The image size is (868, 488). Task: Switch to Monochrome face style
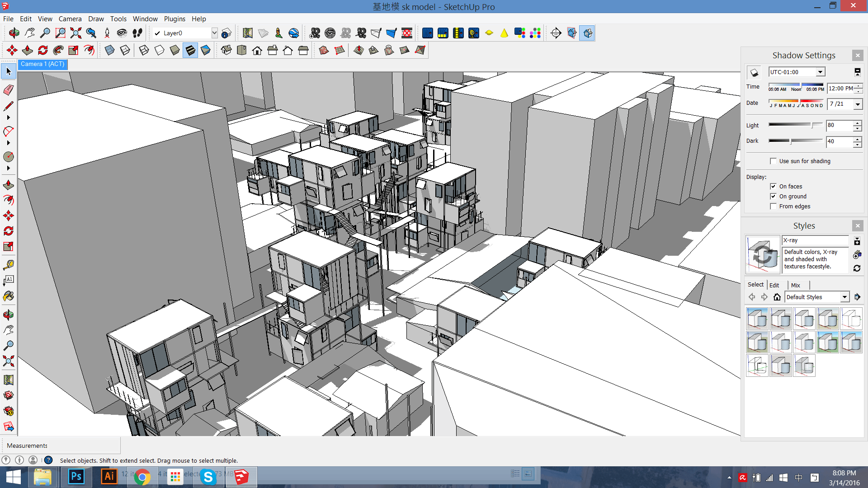(206, 50)
